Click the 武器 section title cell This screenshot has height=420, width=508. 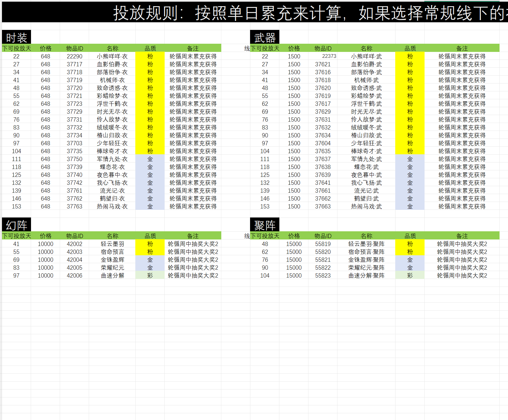pyautogui.click(x=264, y=38)
